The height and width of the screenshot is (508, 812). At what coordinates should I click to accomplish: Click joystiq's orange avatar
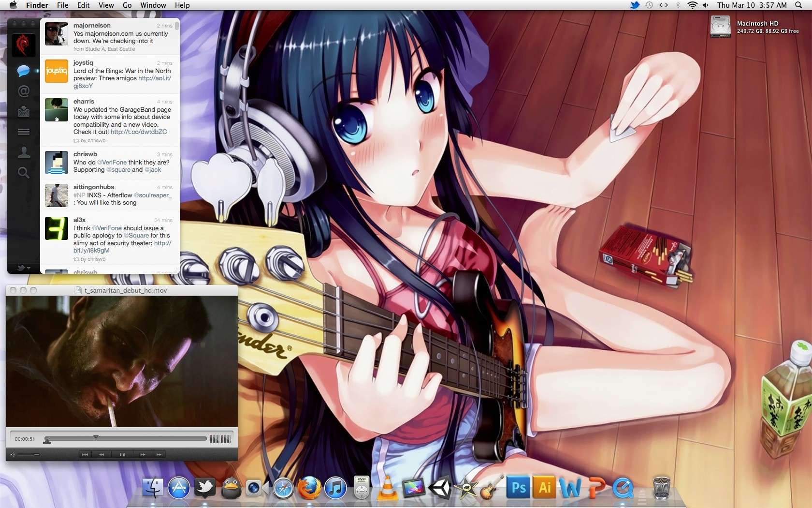click(57, 71)
